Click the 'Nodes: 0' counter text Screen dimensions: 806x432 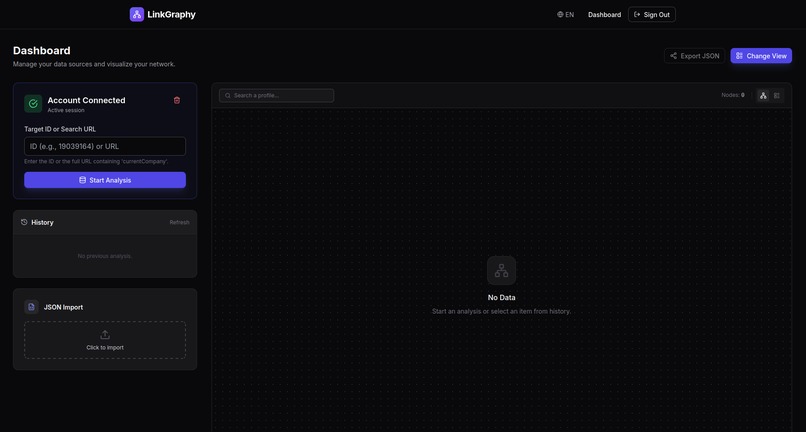[x=732, y=95]
